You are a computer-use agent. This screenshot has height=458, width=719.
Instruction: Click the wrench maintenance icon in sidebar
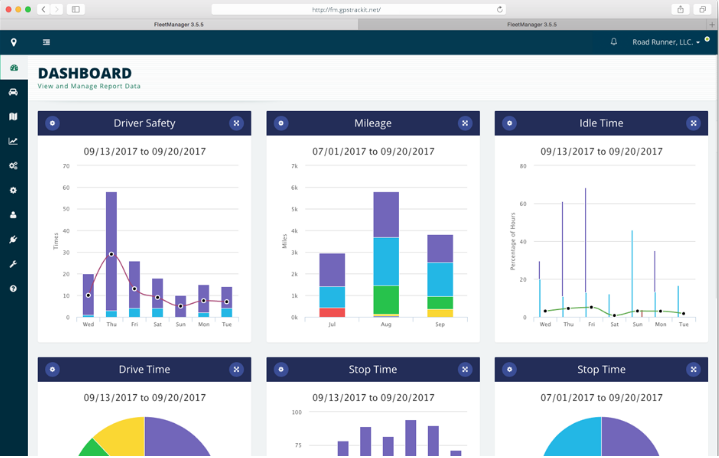click(x=13, y=264)
